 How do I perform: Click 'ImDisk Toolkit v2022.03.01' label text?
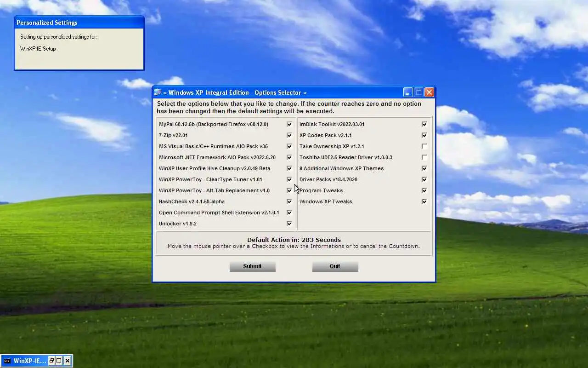pyautogui.click(x=332, y=124)
